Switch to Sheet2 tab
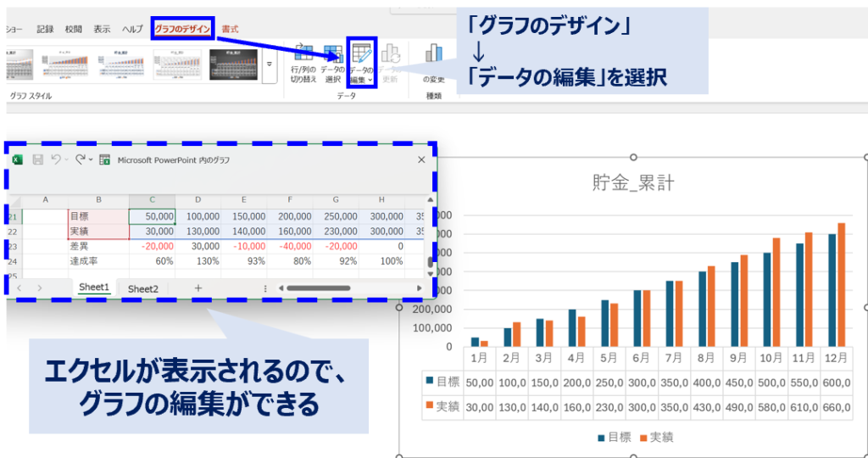868x458 pixels. click(x=142, y=288)
